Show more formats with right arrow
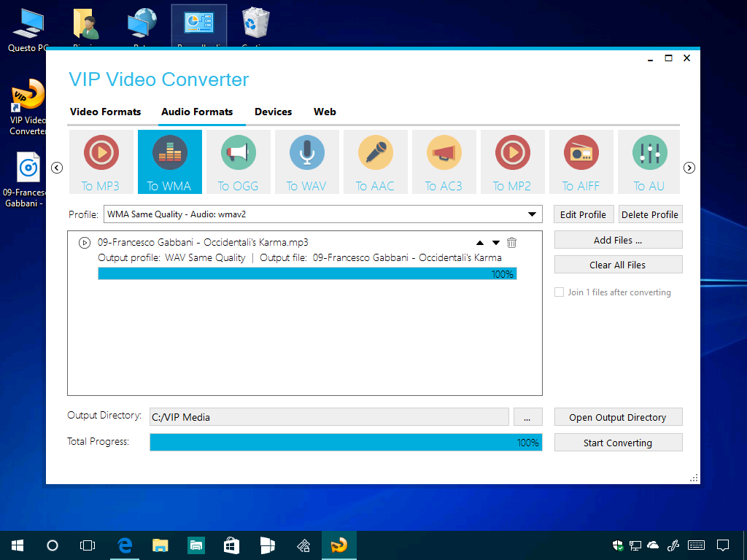 689,168
